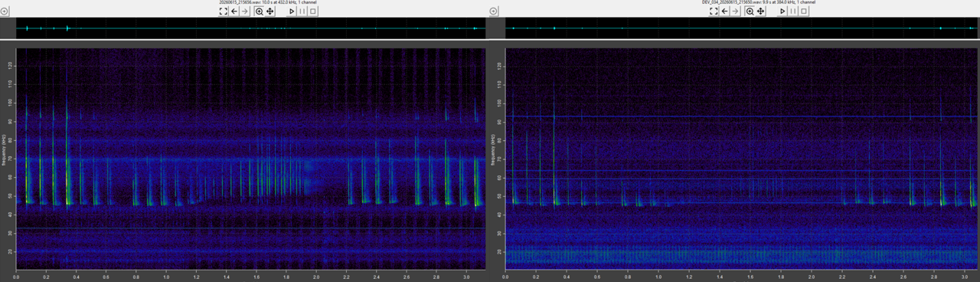Select zoom magnifier tool in right spectrogram
Viewport: 980px width, 282px height.
[750, 11]
